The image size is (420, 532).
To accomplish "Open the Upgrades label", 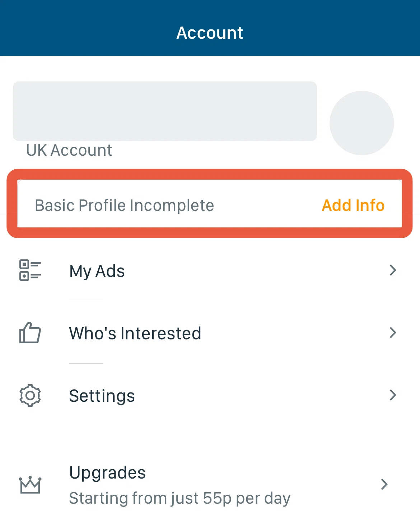I will (107, 472).
